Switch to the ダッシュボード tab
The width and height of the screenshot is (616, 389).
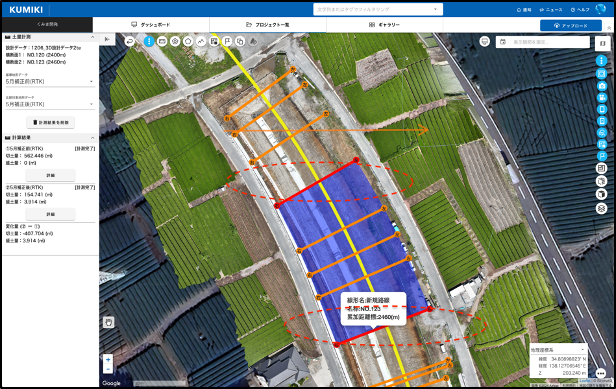click(151, 24)
